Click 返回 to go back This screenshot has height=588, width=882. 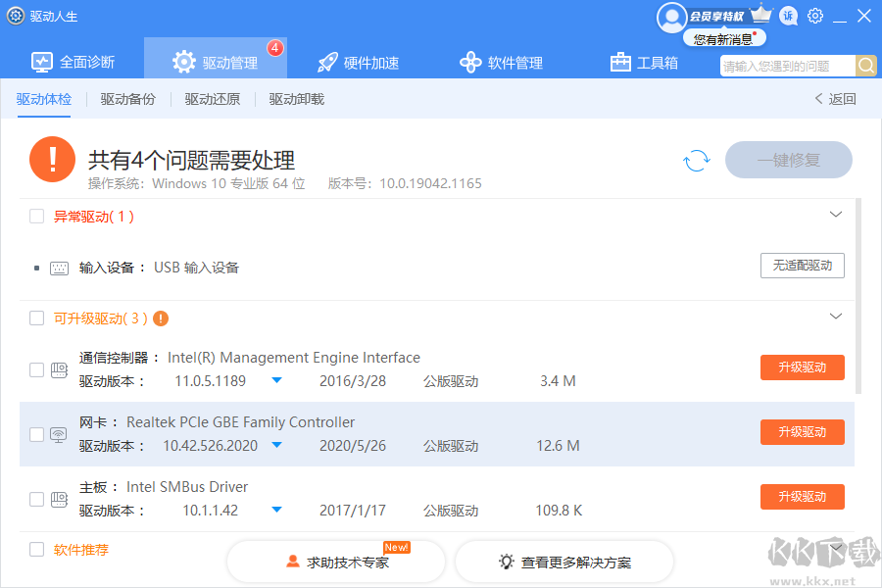(x=835, y=99)
